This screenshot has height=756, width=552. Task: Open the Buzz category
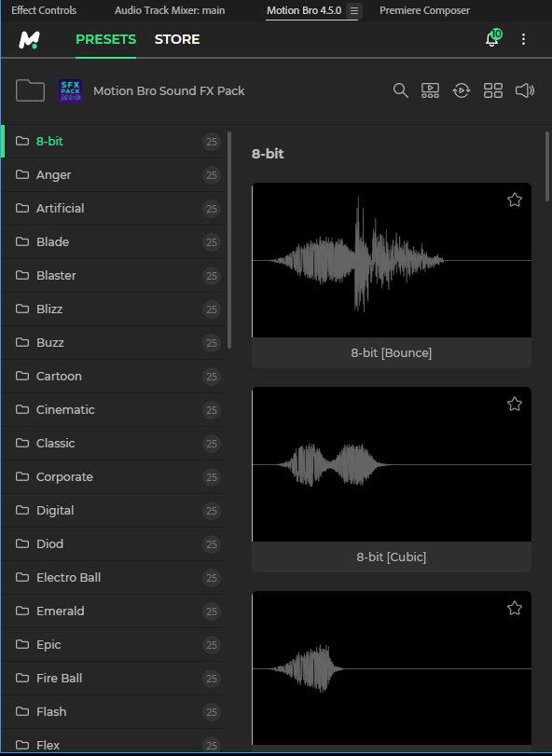114,342
